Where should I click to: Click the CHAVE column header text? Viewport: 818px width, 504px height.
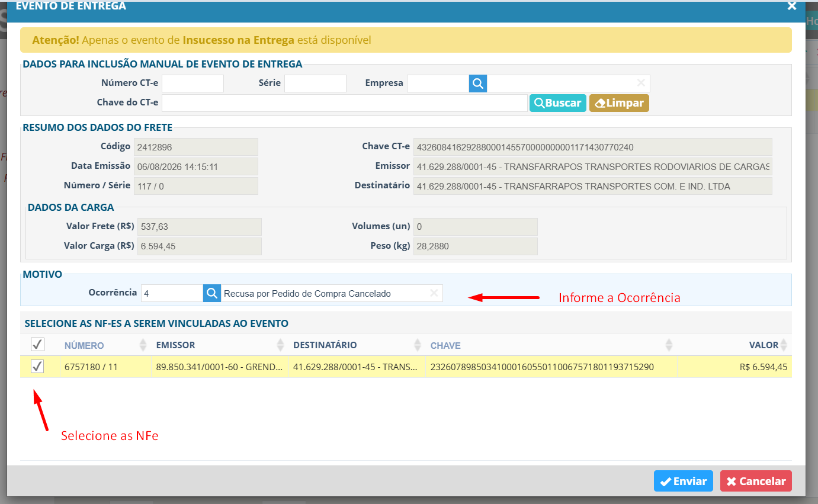click(x=445, y=345)
